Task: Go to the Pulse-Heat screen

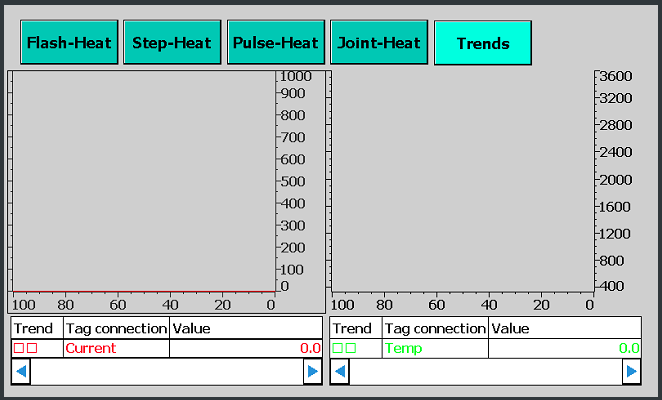Action: point(275,43)
